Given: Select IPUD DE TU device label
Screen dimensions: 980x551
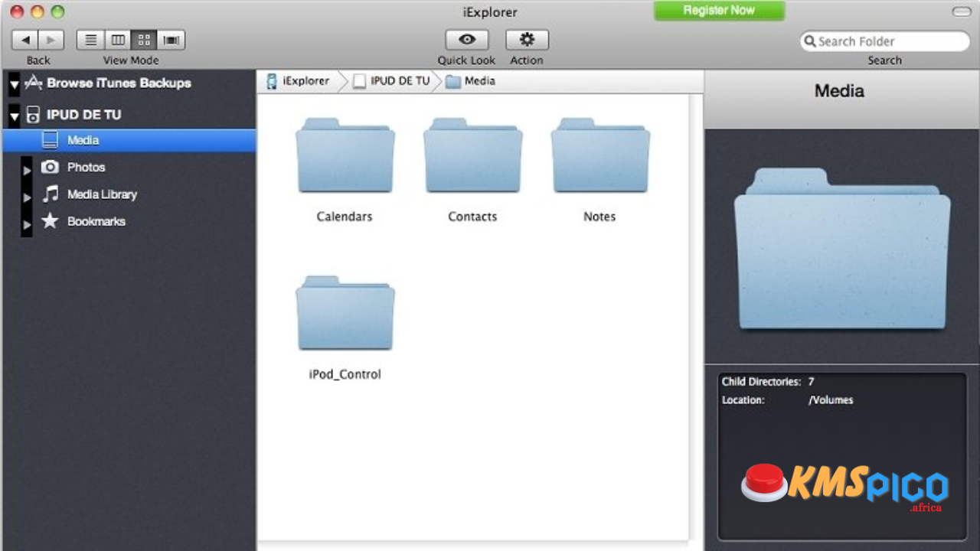Looking at the screenshot, I should pyautogui.click(x=83, y=115).
